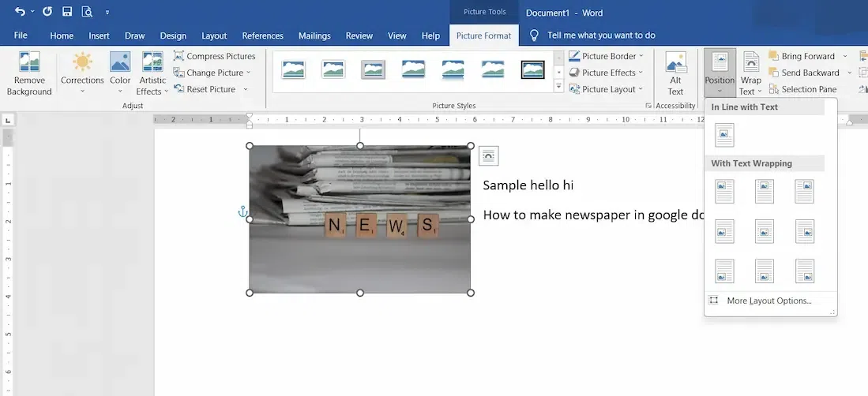Switch to the Insert tab
This screenshot has height=396, width=868.
(99, 35)
